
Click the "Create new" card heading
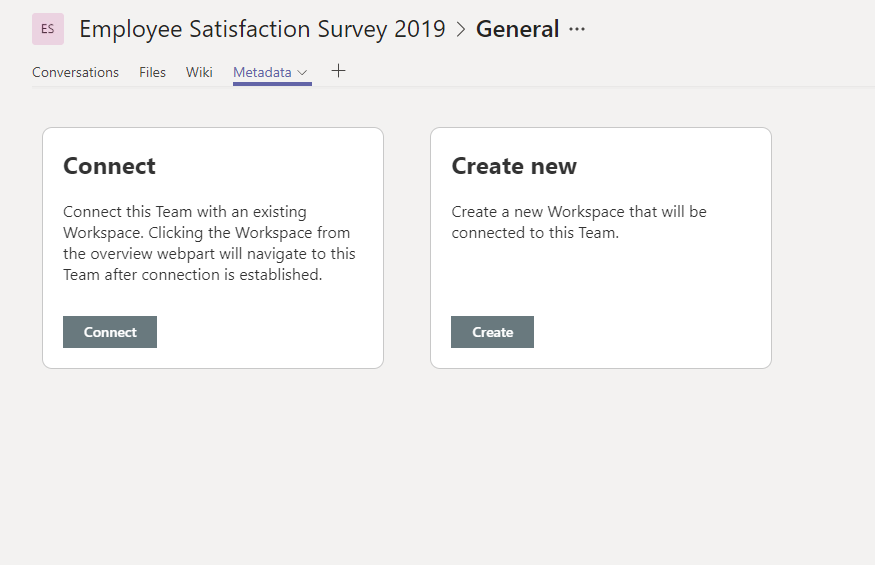[514, 166]
